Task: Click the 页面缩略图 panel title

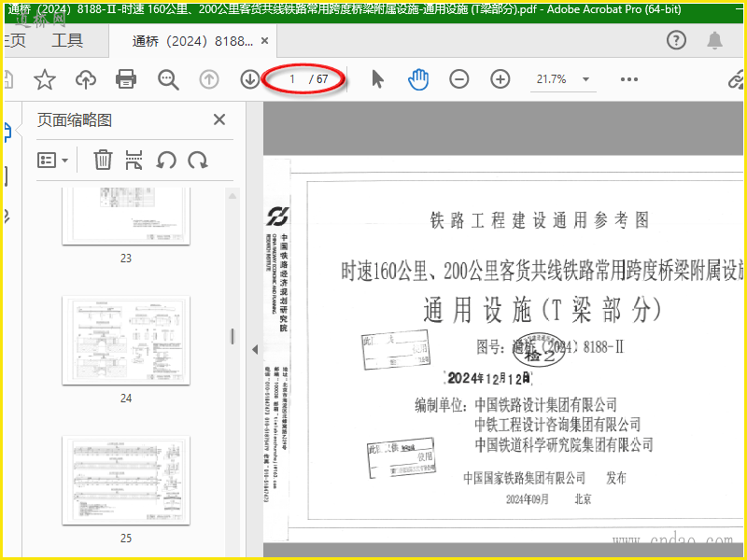Action: point(75,120)
